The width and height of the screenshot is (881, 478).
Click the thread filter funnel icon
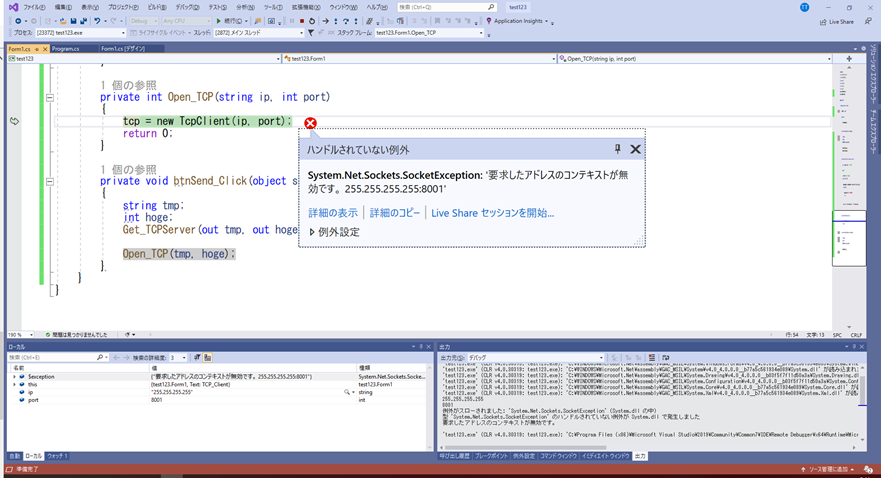click(x=311, y=33)
